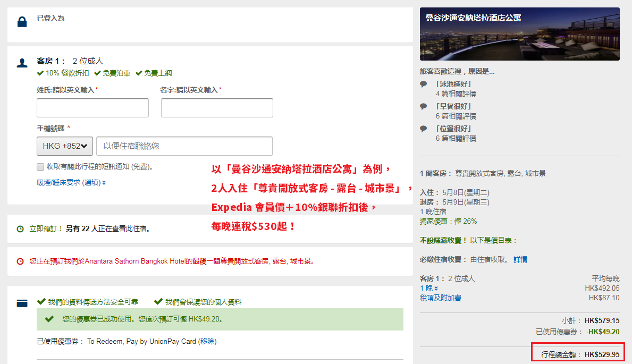Click the checkmark beside 免費上網

click(139, 73)
